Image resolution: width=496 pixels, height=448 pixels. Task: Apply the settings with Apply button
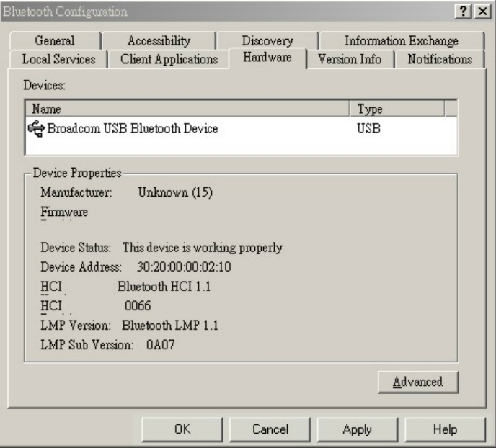coord(357,429)
